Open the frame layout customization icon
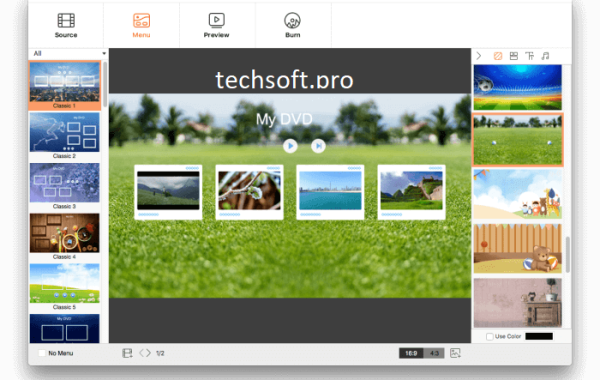The height and width of the screenshot is (380, 600). pos(514,56)
